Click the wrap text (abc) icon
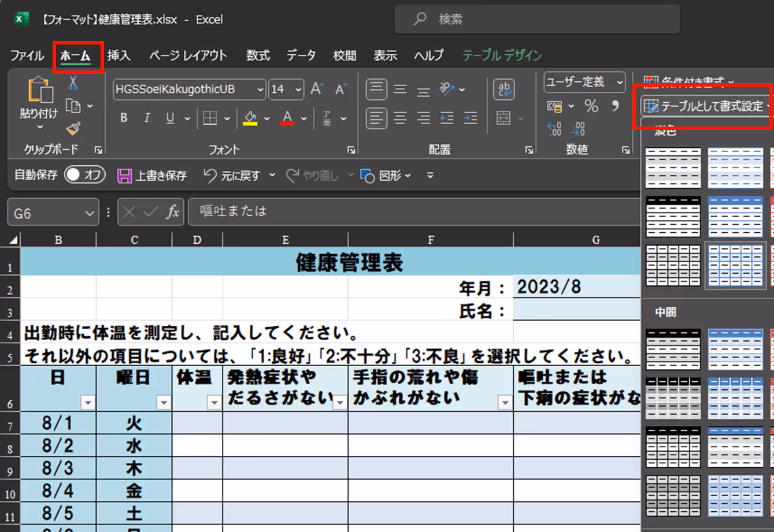774x532 pixels. coord(504,90)
